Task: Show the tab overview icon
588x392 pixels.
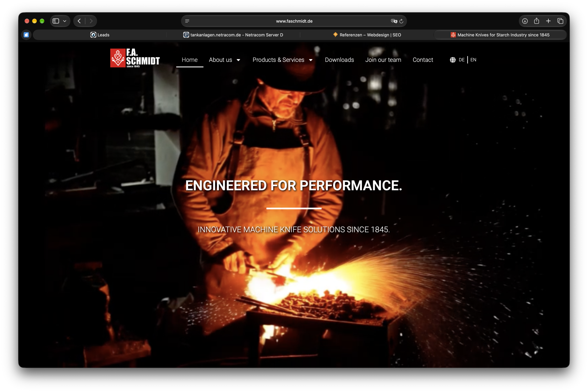Action: [x=560, y=21]
